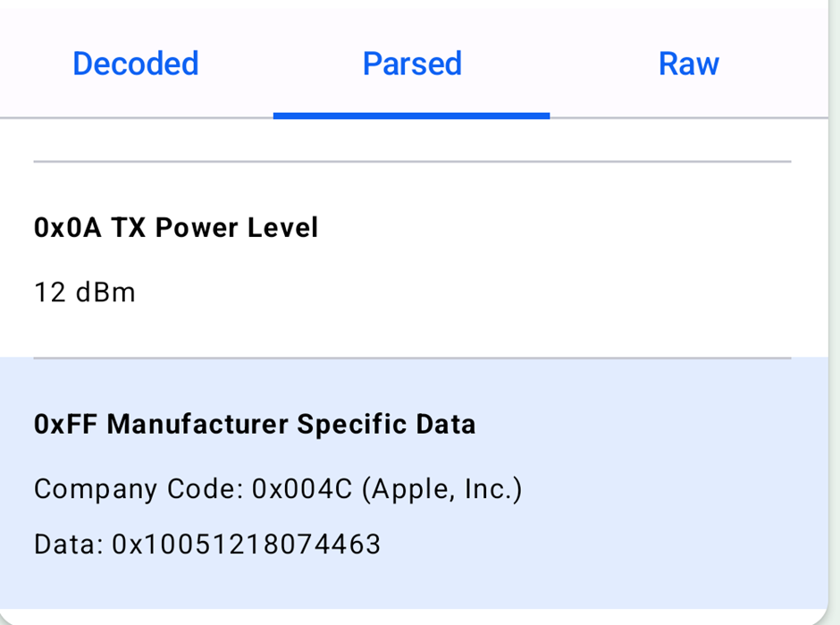Screen dimensions: 840x625
Task: Click the divider above Manufacturer Specific Data
Action: [x=412, y=358]
